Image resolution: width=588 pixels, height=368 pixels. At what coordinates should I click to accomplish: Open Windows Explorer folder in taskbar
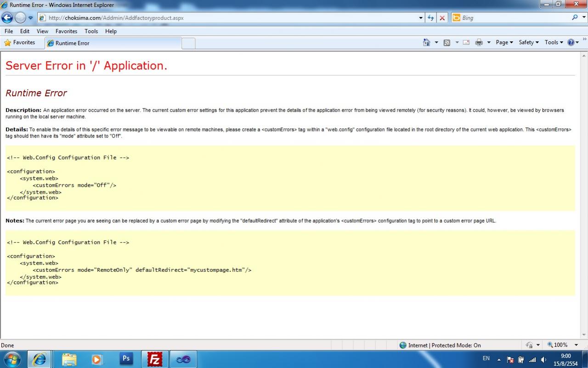pos(69,359)
